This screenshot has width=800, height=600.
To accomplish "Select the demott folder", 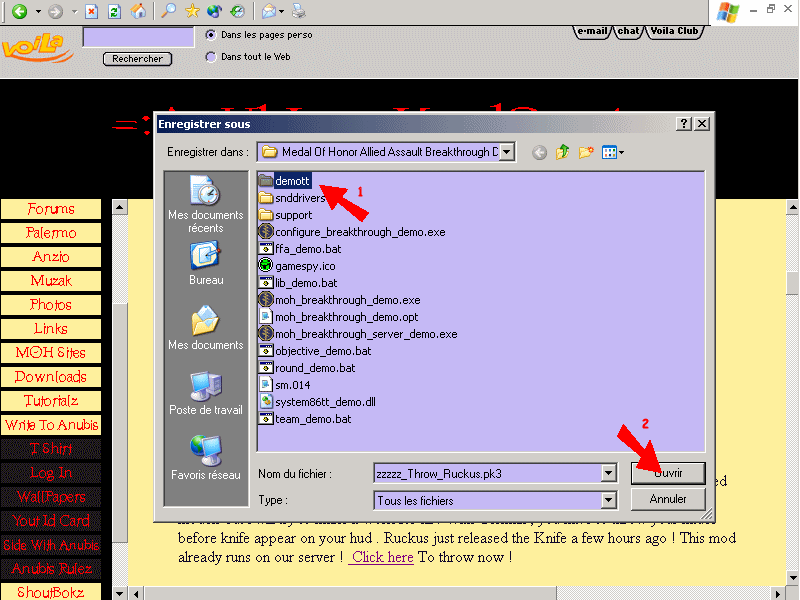I will pos(285,181).
